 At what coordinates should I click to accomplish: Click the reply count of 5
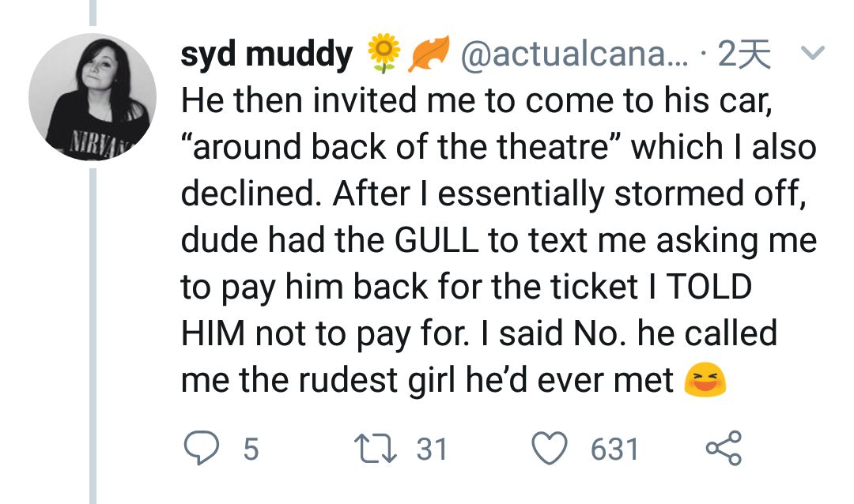click(249, 449)
